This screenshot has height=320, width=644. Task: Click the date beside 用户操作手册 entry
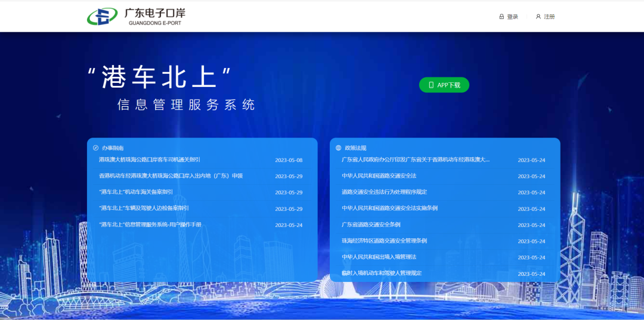289,225
